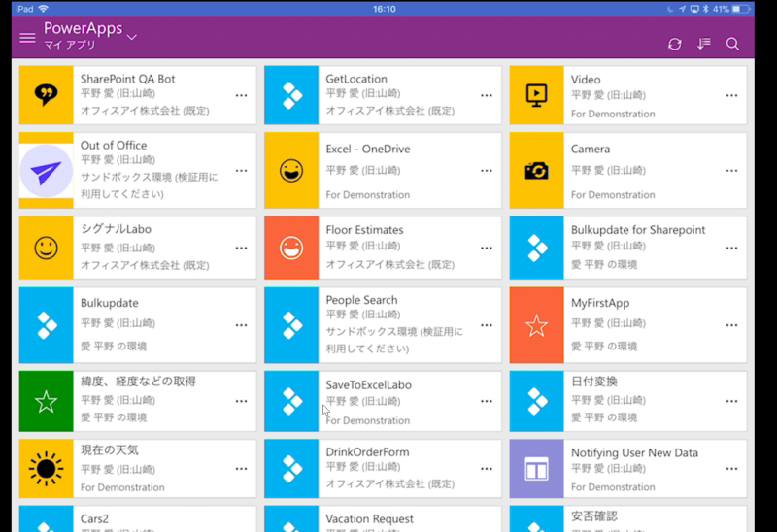This screenshot has width=777, height=532.
Task: Show the Video app's ellipsis menu
Action: [732, 95]
